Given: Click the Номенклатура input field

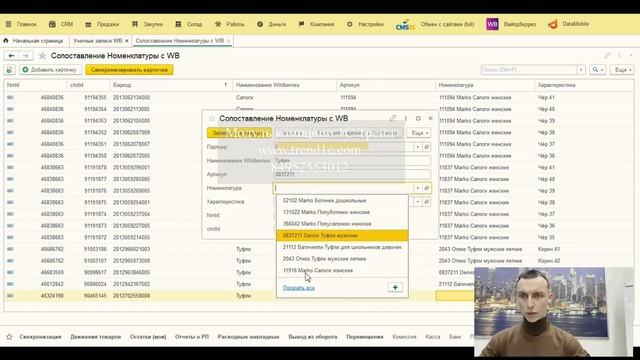Looking at the screenshot, I should [343, 188].
